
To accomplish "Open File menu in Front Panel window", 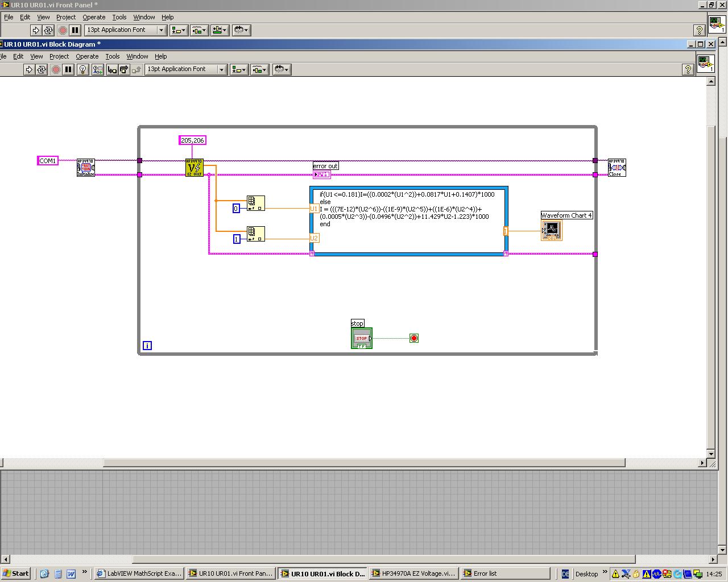I will pyautogui.click(x=9, y=17).
